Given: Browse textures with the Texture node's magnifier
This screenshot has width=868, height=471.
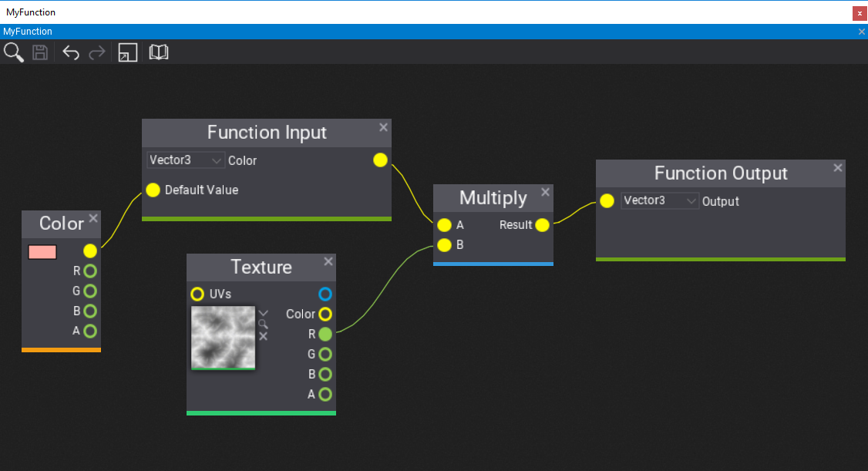Looking at the screenshot, I should 264,324.
